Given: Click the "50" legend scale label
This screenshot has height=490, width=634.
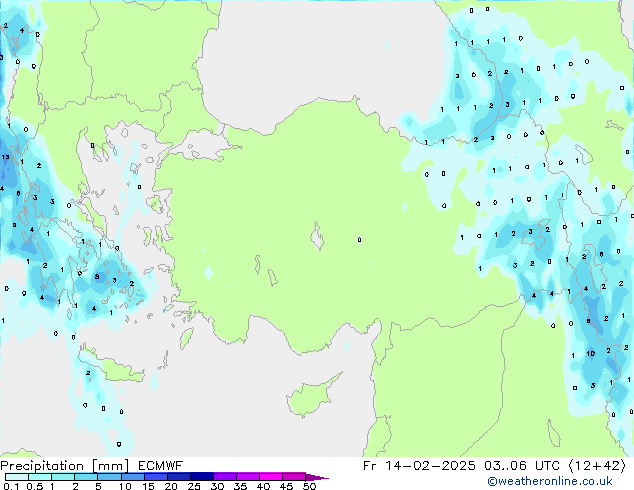Looking at the screenshot, I should click(x=309, y=486).
